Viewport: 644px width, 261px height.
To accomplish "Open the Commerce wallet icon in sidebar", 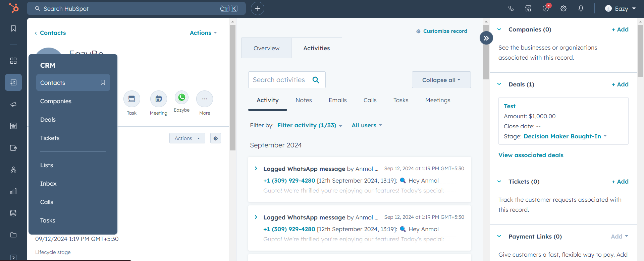I will pyautogui.click(x=13, y=148).
